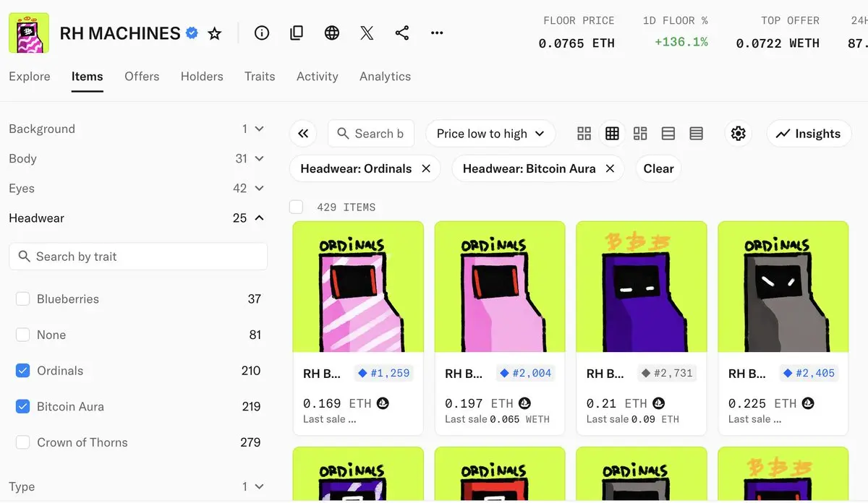Click Last sale 0.09 ETH text

point(633,419)
